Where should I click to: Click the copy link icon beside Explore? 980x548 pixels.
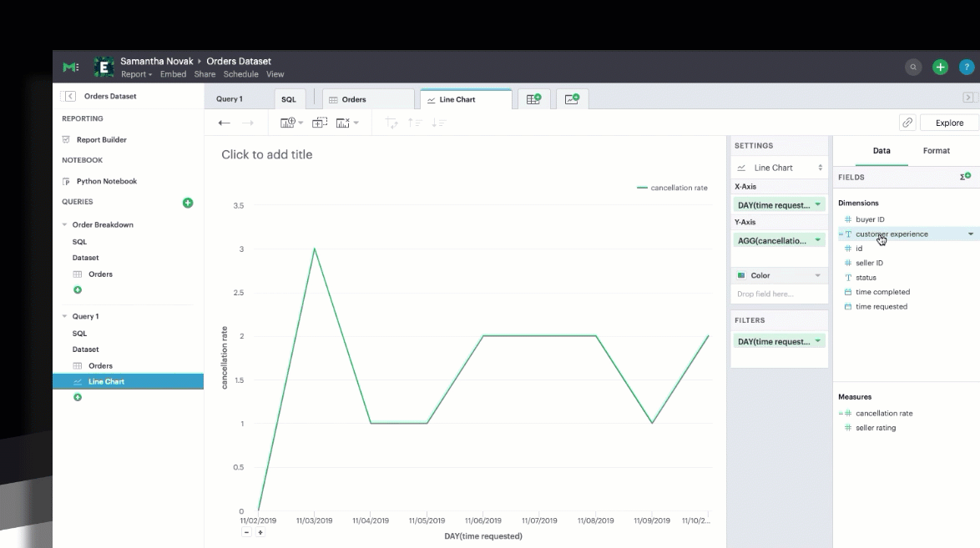(907, 123)
